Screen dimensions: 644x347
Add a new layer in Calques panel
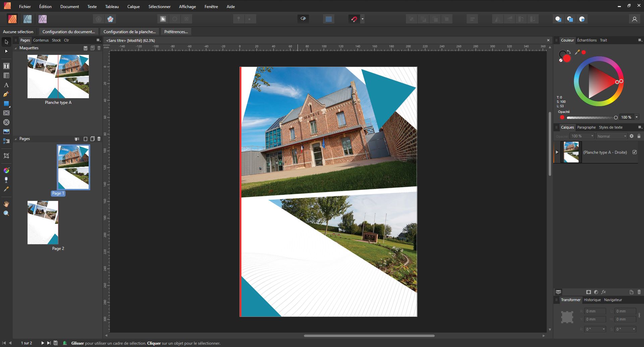pos(632,292)
